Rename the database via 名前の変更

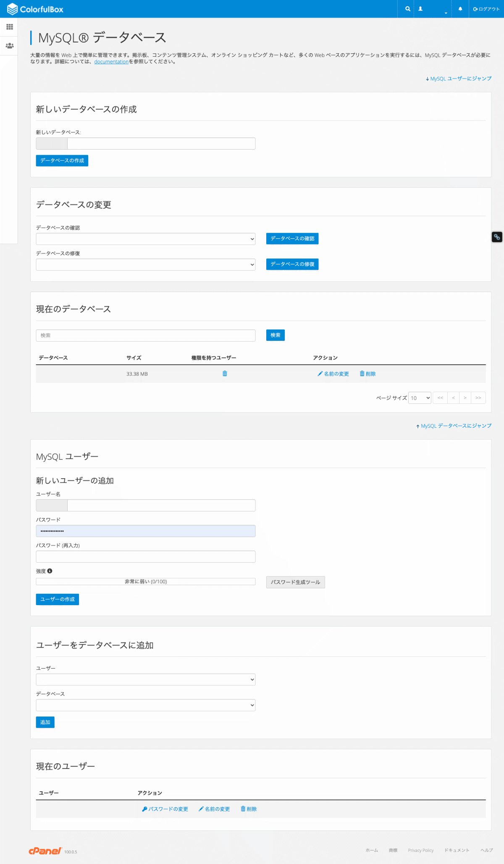(333, 374)
